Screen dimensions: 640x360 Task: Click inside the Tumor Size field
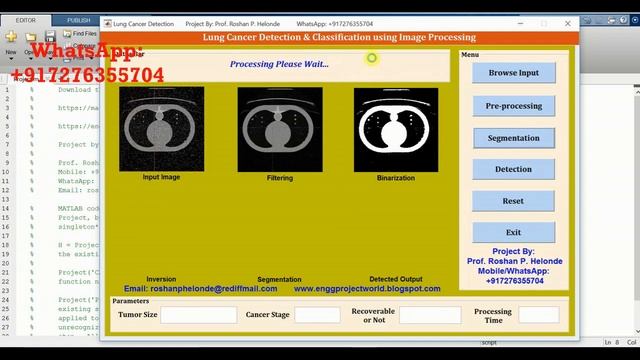199,315
